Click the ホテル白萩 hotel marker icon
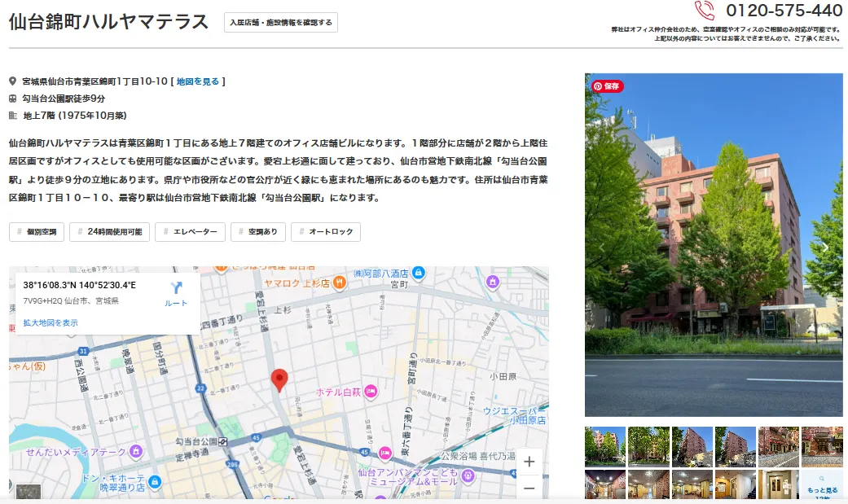 [371, 392]
